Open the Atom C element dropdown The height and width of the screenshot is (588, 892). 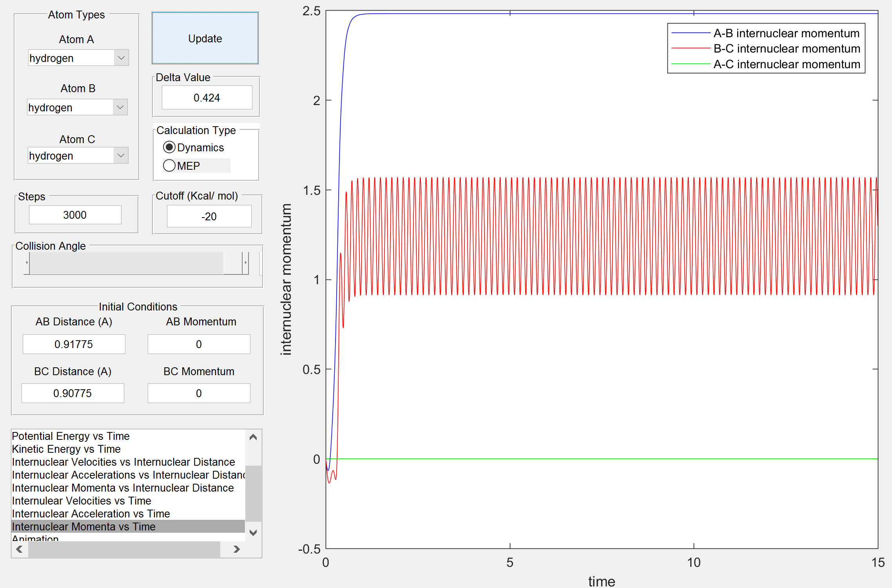click(x=121, y=155)
